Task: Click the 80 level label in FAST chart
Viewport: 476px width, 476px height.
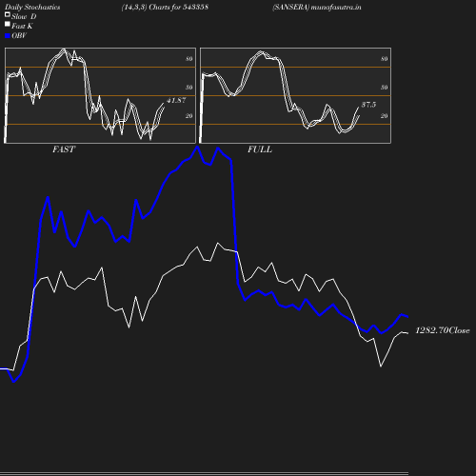Action: pos(189,59)
